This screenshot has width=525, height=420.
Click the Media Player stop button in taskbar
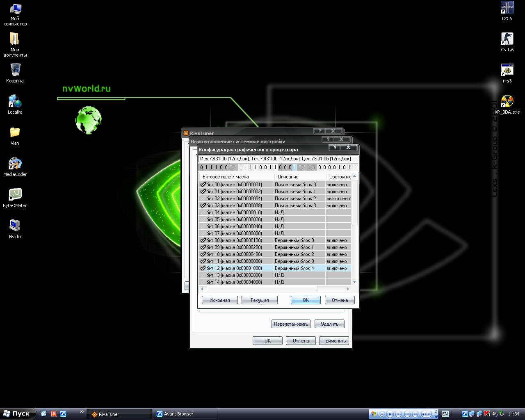pos(398,414)
